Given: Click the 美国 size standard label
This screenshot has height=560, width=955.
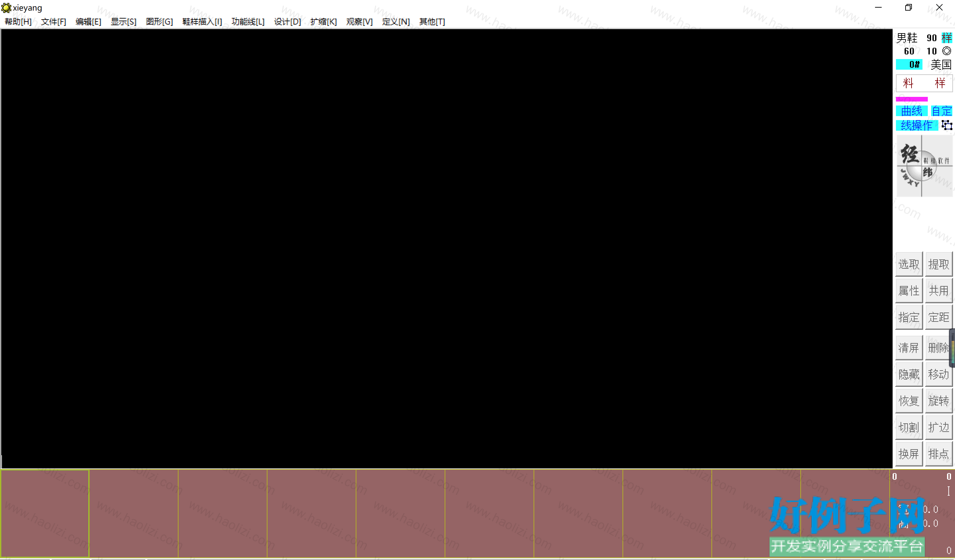Looking at the screenshot, I should coord(941,64).
